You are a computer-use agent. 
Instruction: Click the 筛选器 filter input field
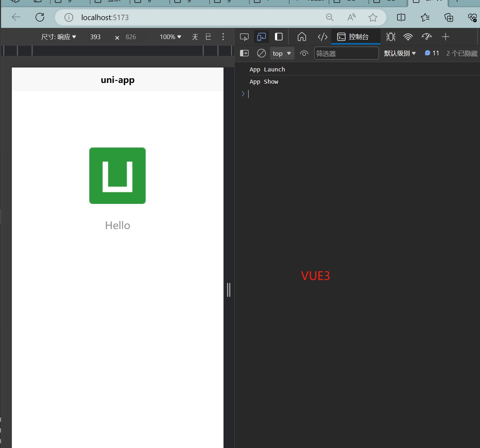[346, 53]
